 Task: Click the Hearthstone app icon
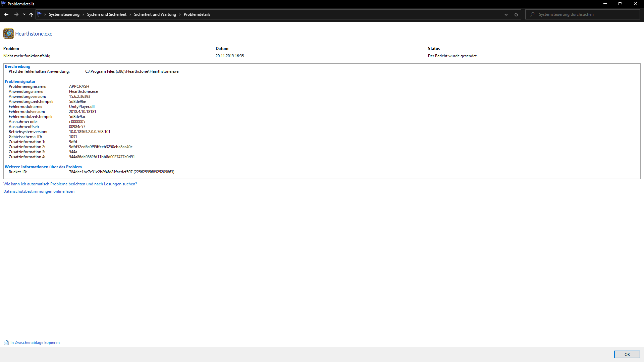[8, 34]
